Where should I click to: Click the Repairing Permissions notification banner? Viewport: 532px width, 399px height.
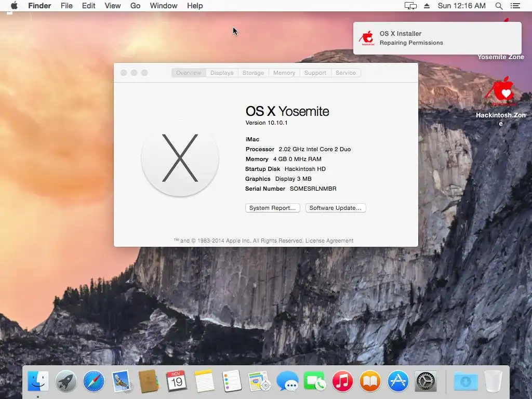click(437, 38)
